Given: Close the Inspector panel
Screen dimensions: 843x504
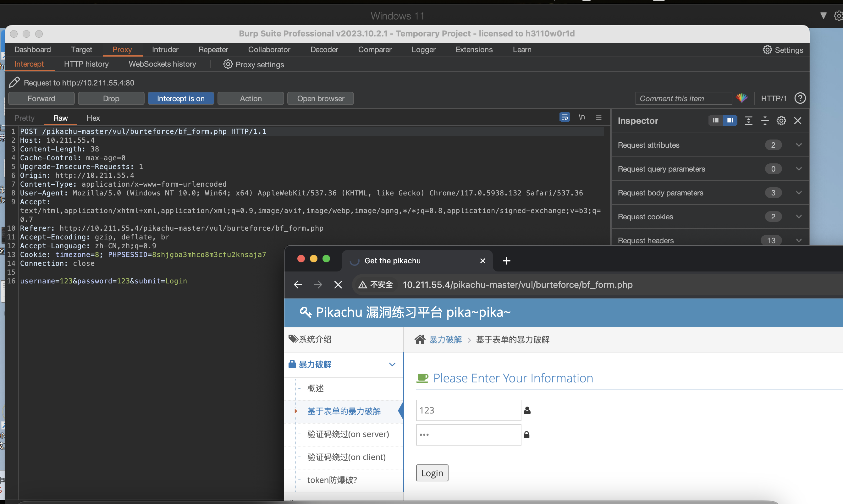Looking at the screenshot, I should point(798,121).
